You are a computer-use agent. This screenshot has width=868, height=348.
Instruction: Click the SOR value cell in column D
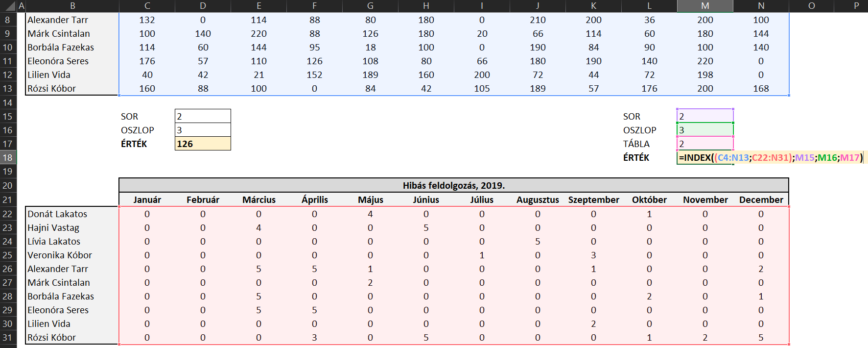point(203,116)
